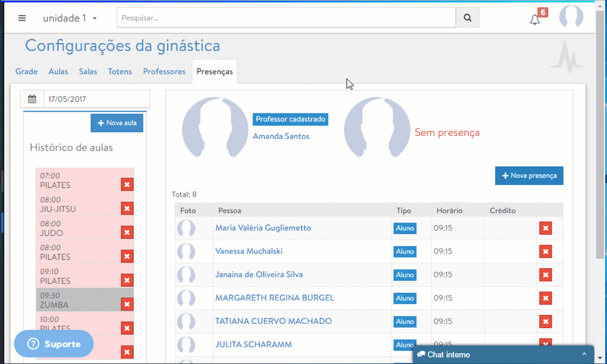Remove Maria Valéria Gugliemetto's presence

tap(545, 228)
